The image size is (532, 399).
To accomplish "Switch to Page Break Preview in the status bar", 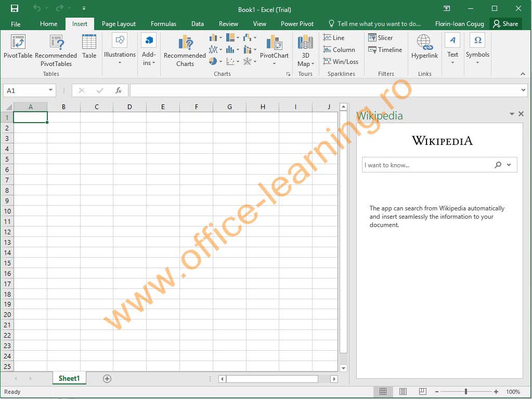I will pyautogui.click(x=422, y=392).
